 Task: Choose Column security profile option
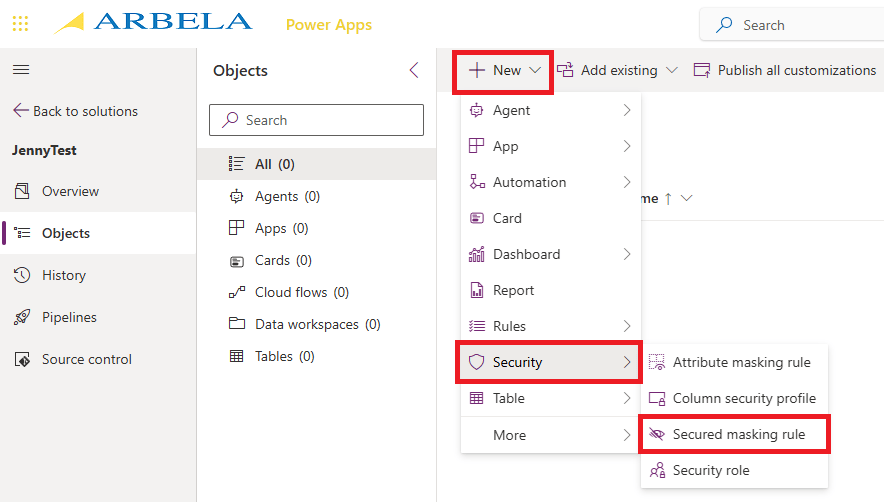point(743,398)
